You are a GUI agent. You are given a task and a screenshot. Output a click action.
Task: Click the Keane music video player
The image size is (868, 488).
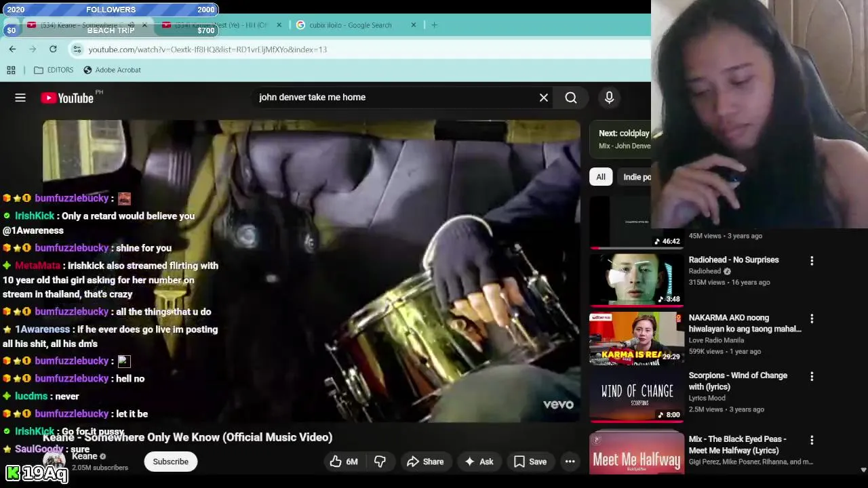(x=311, y=271)
